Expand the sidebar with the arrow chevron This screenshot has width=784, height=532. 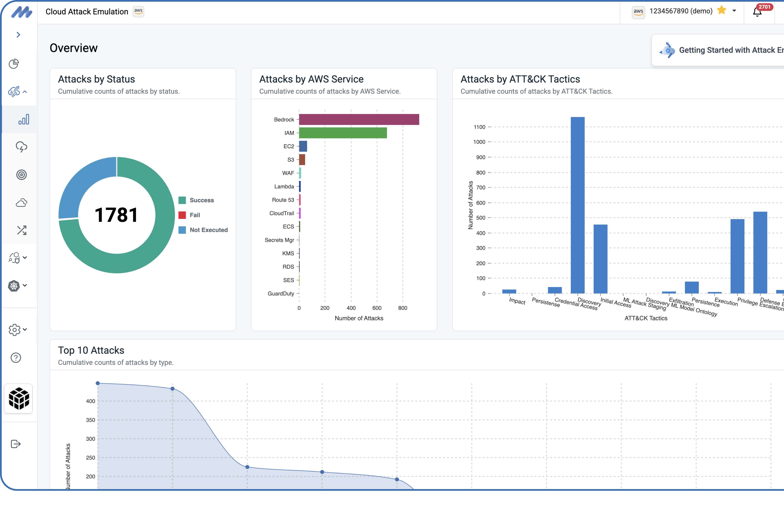click(x=19, y=35)
